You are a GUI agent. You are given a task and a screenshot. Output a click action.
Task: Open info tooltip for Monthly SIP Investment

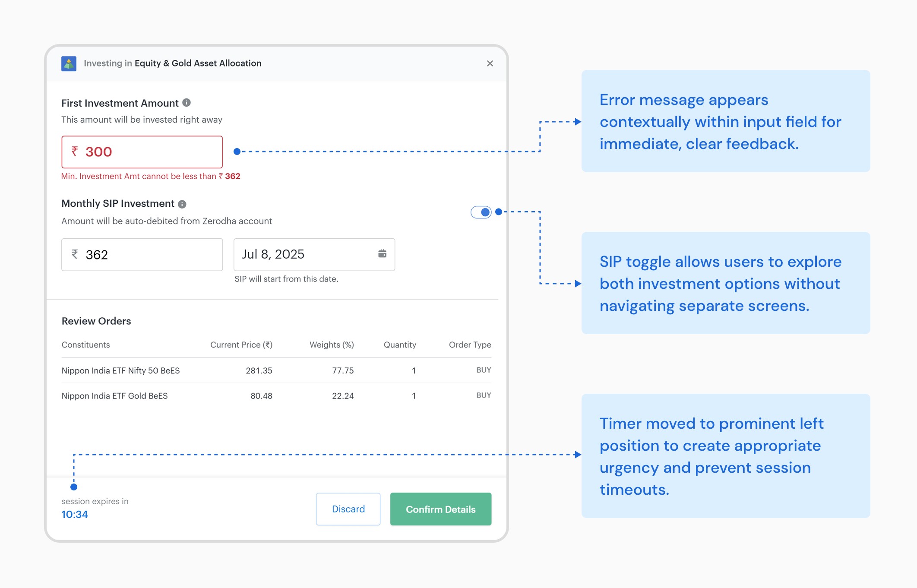[182, 204]
